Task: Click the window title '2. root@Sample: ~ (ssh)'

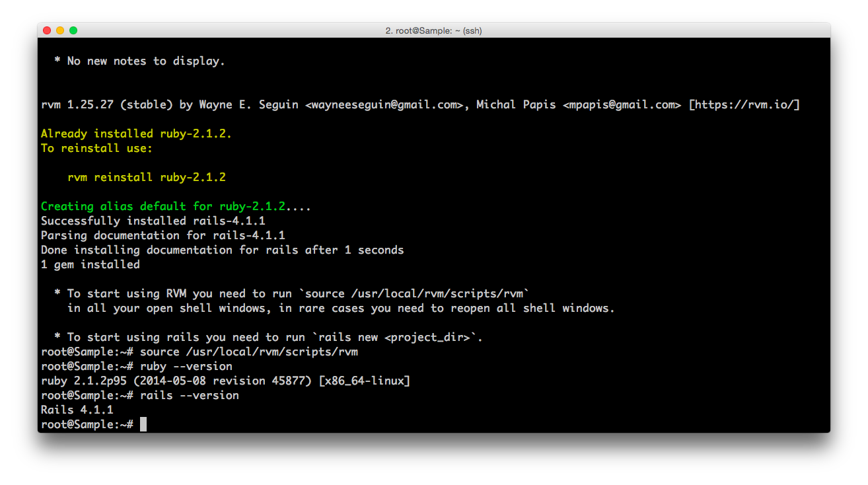Action: coord(433,31)
